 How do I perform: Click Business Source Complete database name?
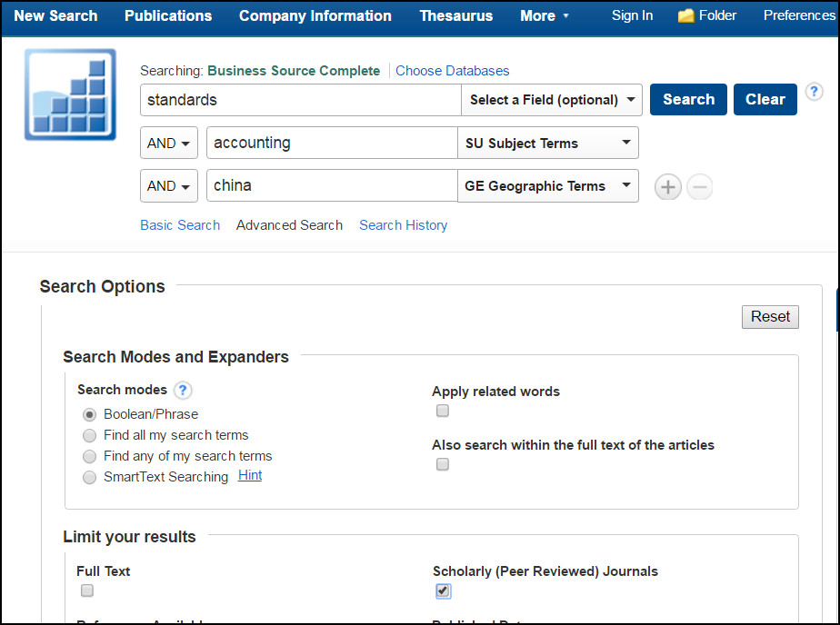[x=294, y=71]
